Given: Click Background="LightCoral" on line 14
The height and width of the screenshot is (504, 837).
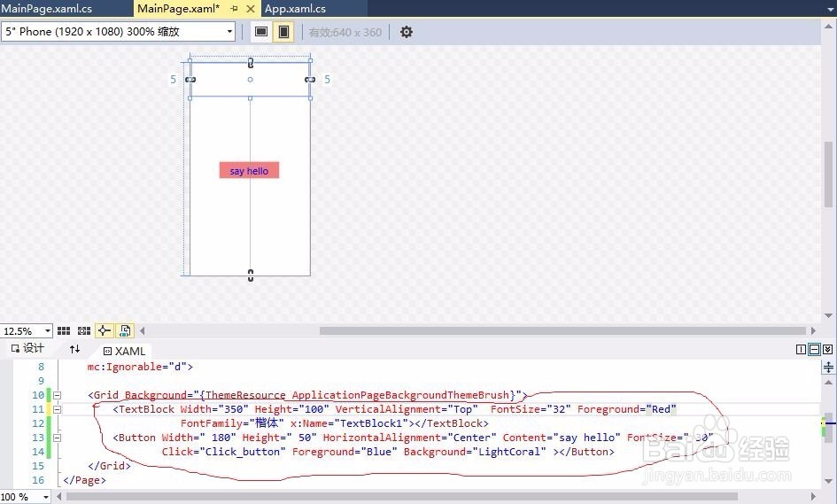Looking at the screenshot, I should click(475, 452).
